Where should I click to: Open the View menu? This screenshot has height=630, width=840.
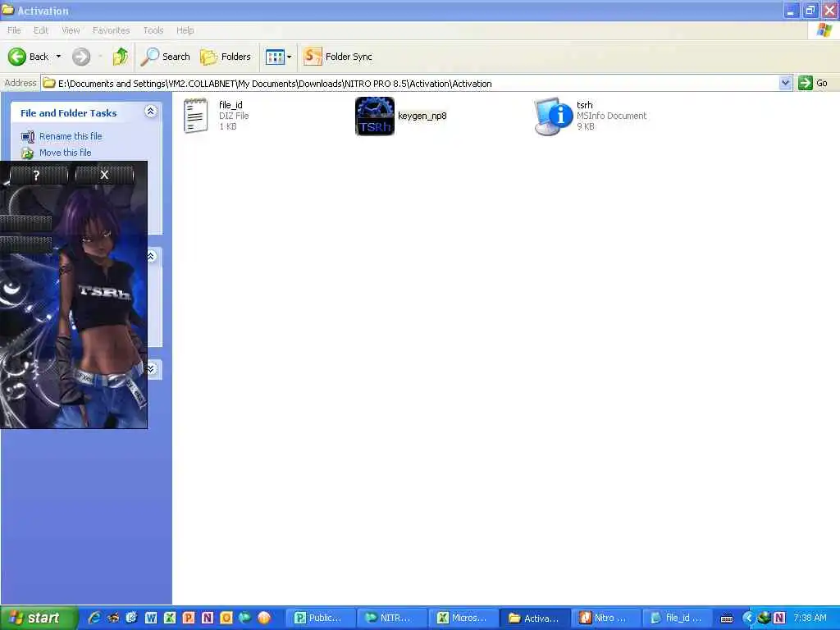pyautogui.click(x=71, y=30)
